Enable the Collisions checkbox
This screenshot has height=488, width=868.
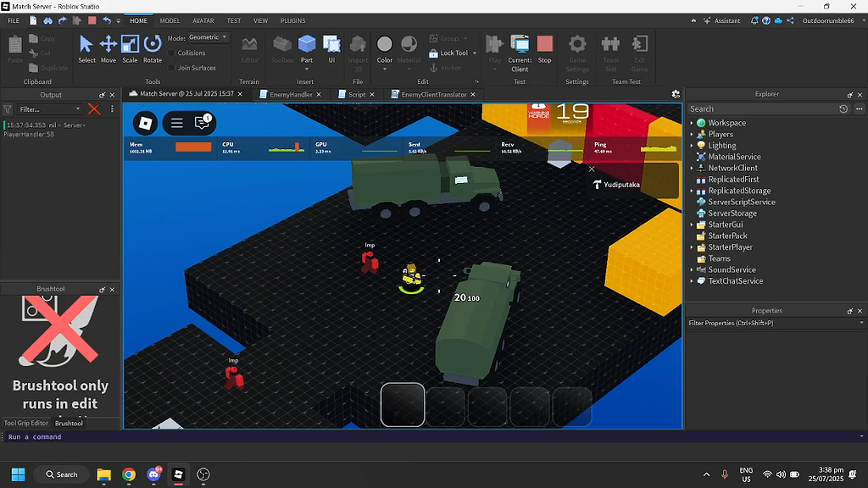coord(172,53)
